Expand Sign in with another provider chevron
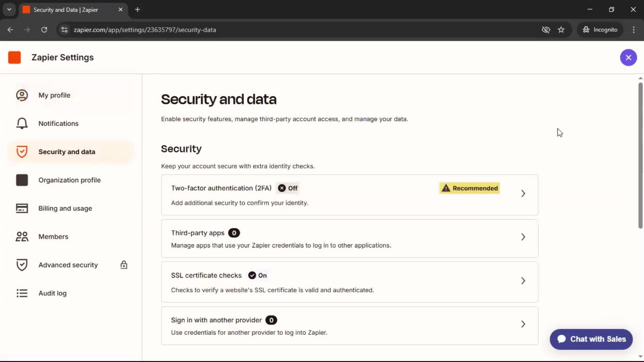Screen dimensions: 644x362 point(523,324)
